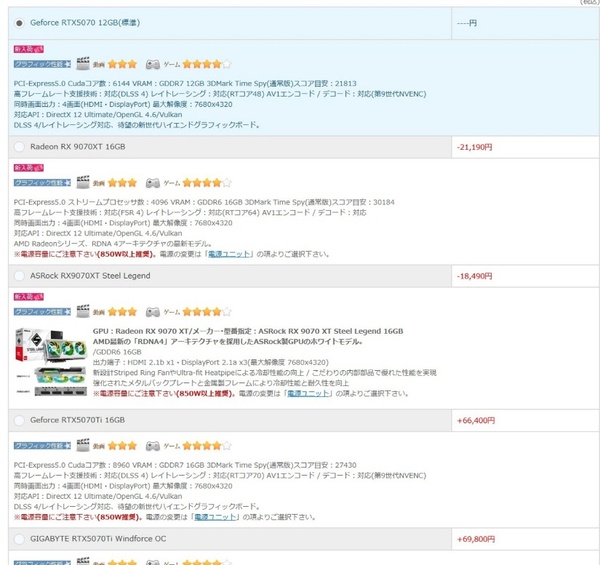Click the Cudaコア数 8960 spec line
The height and width of the screenshot is (565, 600).
click(185, 465)
